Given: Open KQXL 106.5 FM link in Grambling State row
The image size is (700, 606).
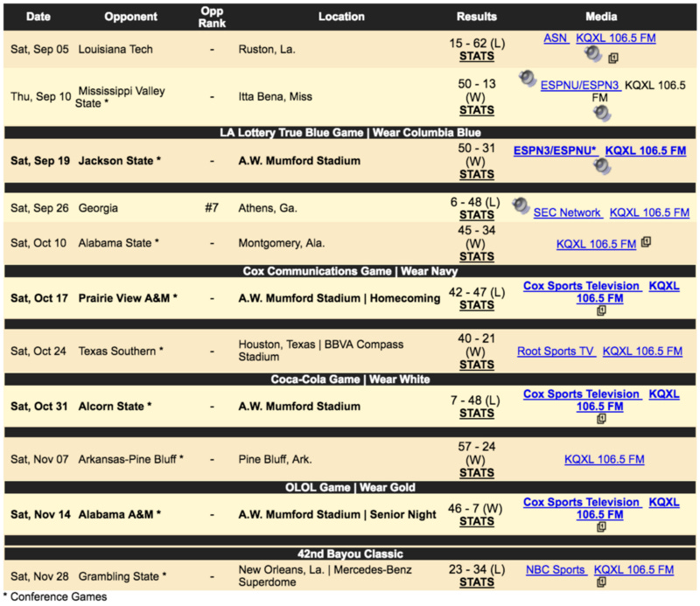Looking at the screenshot, I should click(x=633, y=569).
